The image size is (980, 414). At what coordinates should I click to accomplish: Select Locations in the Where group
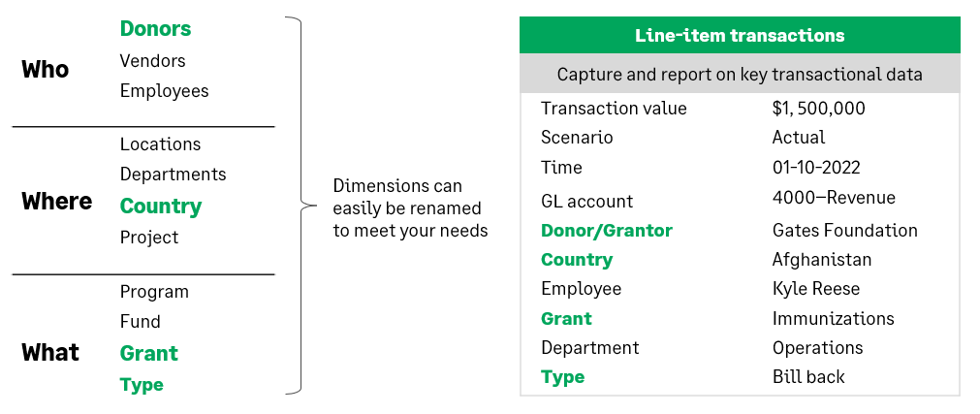[160, 144]
